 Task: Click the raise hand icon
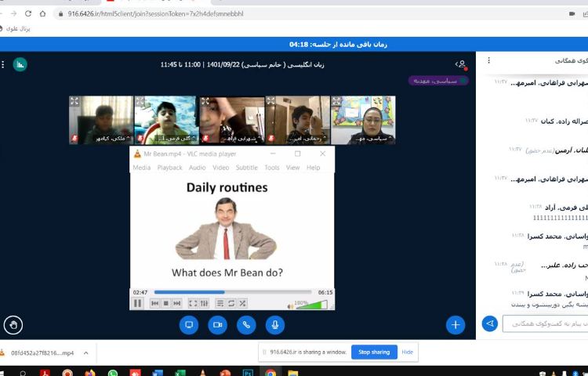13,324
